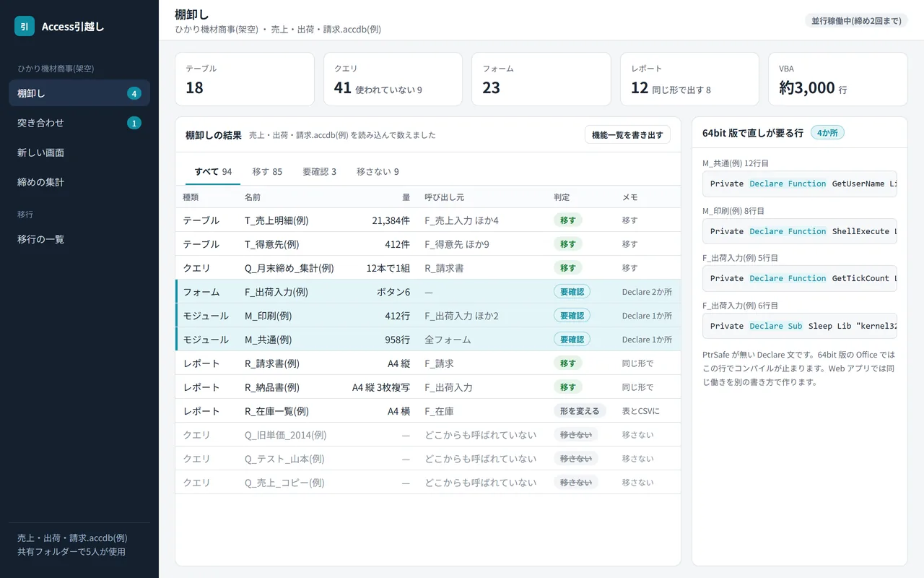Select 移行の一覧 in the sidebar
The image size is (924, 578).
click(x=79, y=239)
